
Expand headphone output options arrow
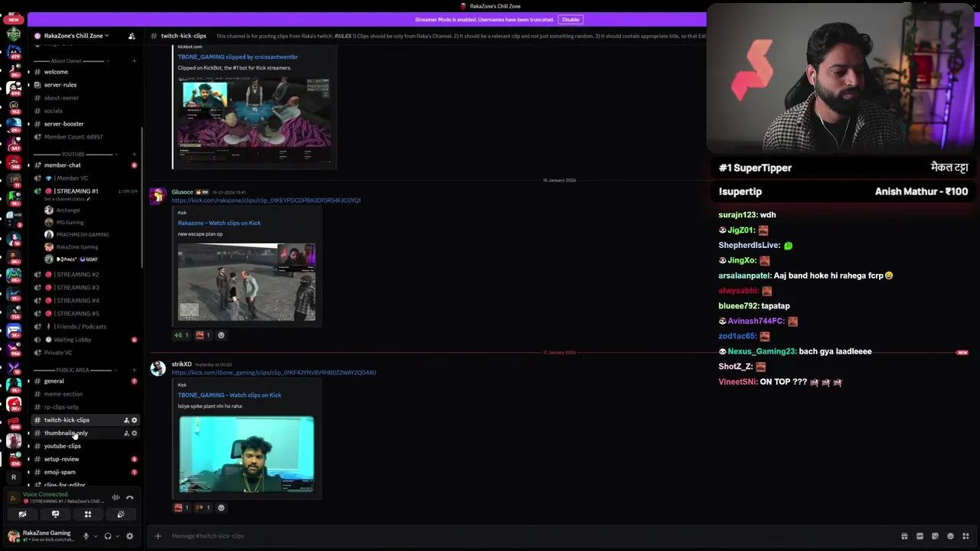pyautogui.click(x=116, y=536)
